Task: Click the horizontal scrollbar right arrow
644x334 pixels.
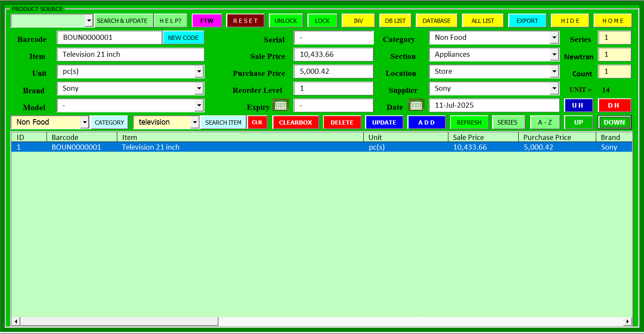Action: tap(627, 322)
